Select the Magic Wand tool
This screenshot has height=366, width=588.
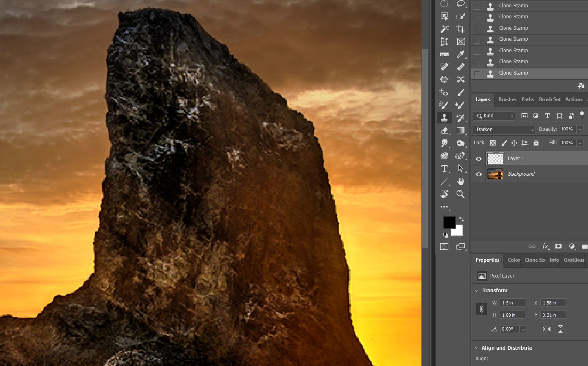pos(444,29)
